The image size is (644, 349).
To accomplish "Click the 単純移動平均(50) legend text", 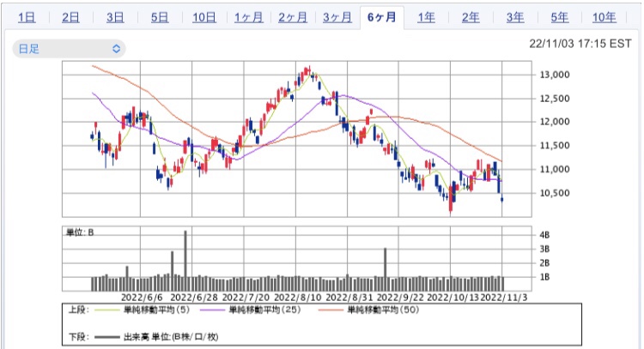I will (x=383, y=310).
